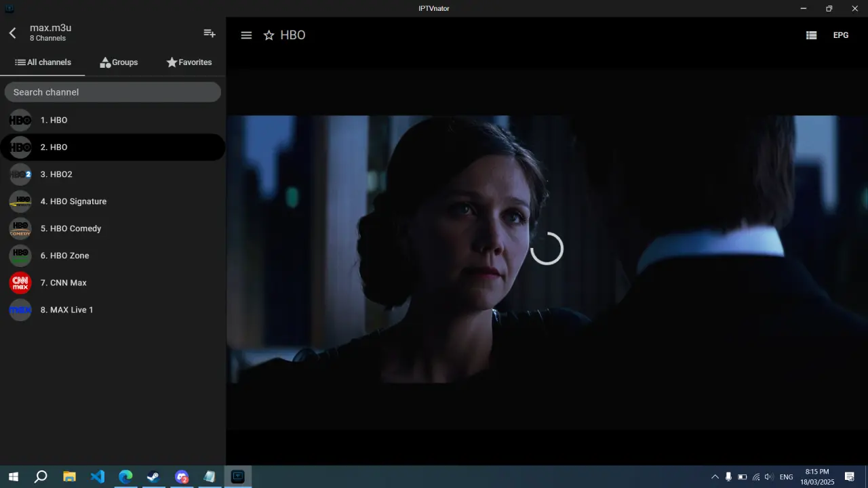Select channel 7. CNN Max
The width and height of the screenshot is (868, 488).
(x=113, y=283)
